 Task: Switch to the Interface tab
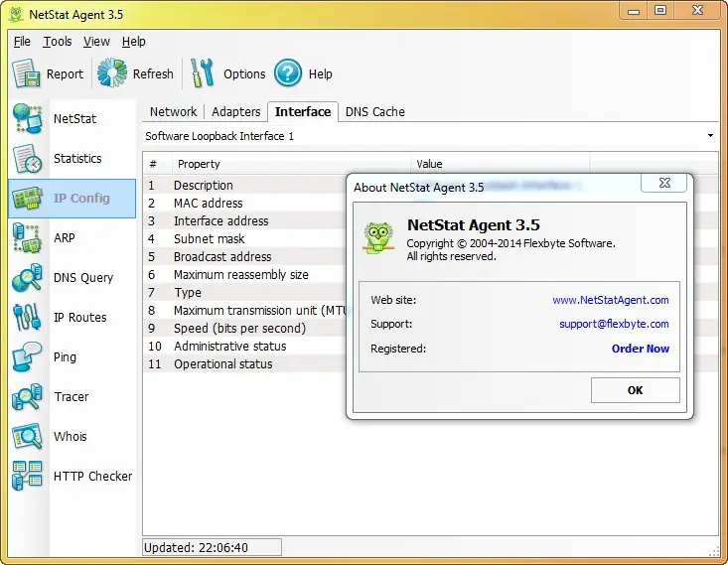pyautogui.click(x=303, y=112)
